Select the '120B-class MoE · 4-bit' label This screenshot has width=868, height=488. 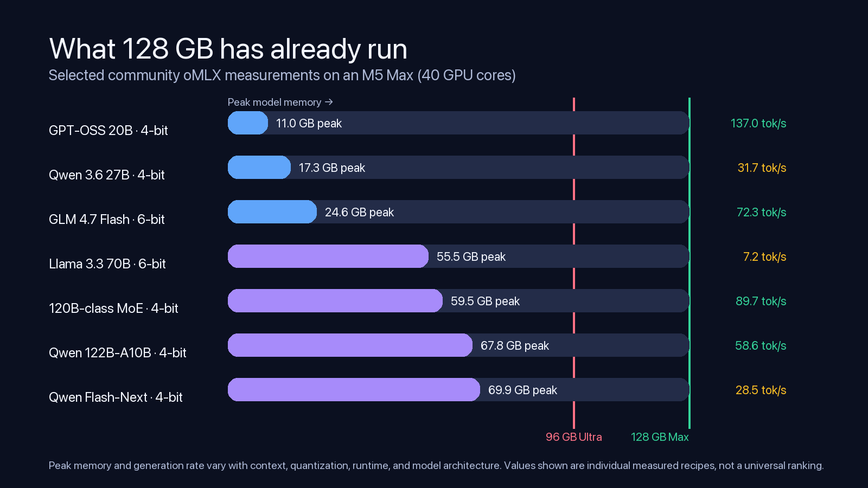click(113, 309)
